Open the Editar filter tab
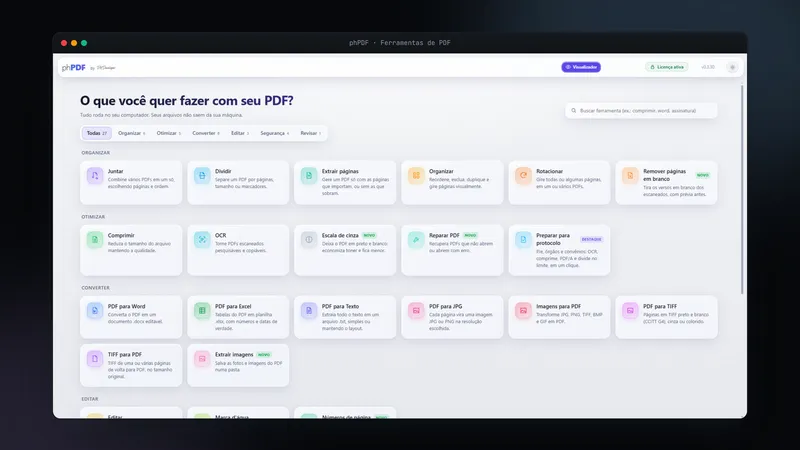The width and height of the screenshot is (800, 450). coord(240,133)
